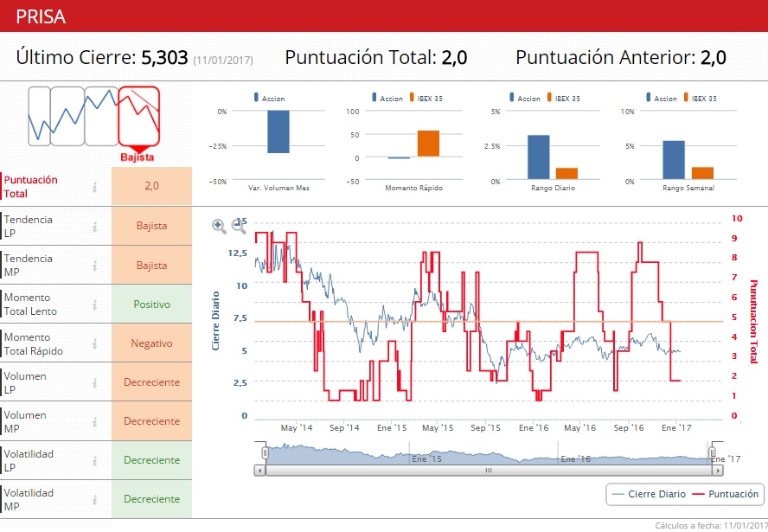Click Decreciente value for Volatilidad LP
Viewport: 768px width, 532px height.
coord(152,460)
